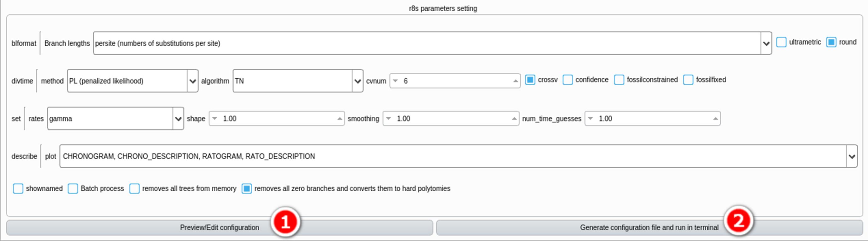The height and width of the screenshot is (241, 868).
Task: Open the describe plot dropdown
Action: [x=852, y=156]
